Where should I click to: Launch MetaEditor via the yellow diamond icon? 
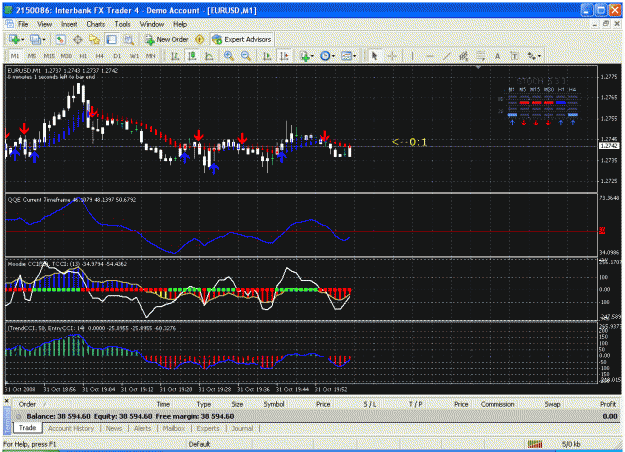(200, 39)
